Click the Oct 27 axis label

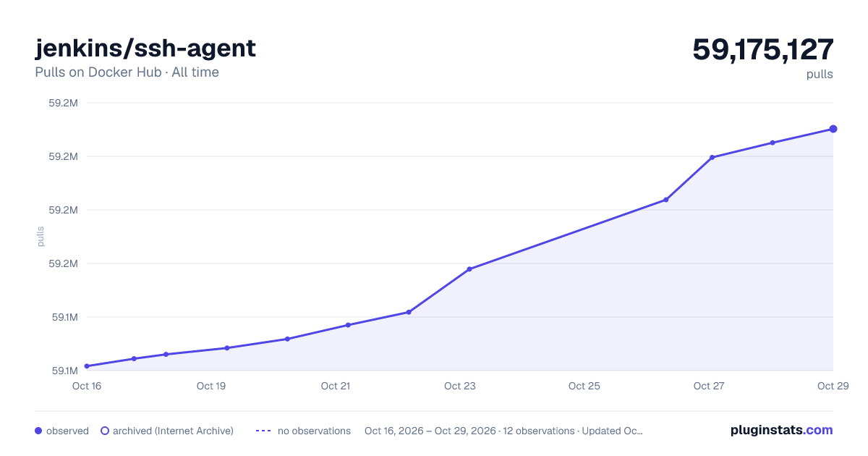pyautogui.click(x=709, y=386)
